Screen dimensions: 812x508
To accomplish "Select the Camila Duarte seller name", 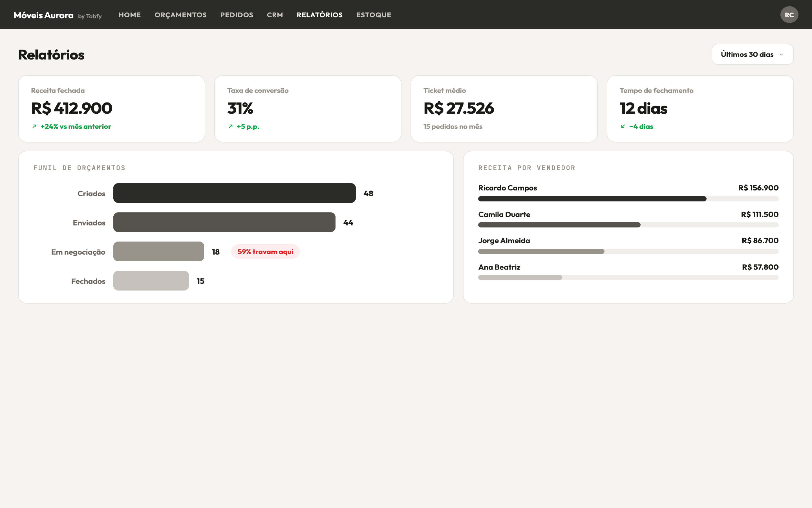I will click(504, 214).
